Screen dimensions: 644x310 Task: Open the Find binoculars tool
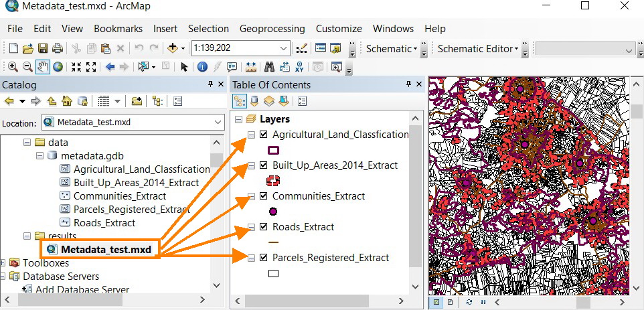pyautogui.click(x=269, y=67)
